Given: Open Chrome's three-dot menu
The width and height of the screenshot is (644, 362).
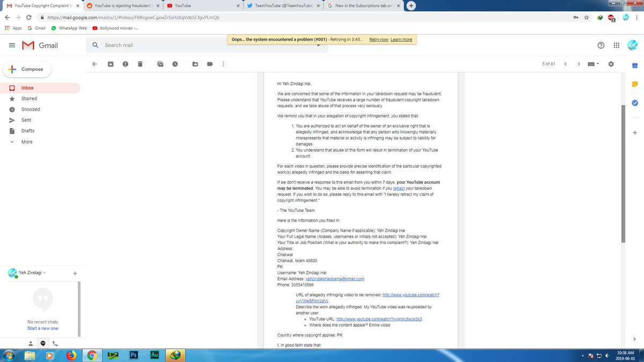Looking at the screenshot, I should coord(638,17).
